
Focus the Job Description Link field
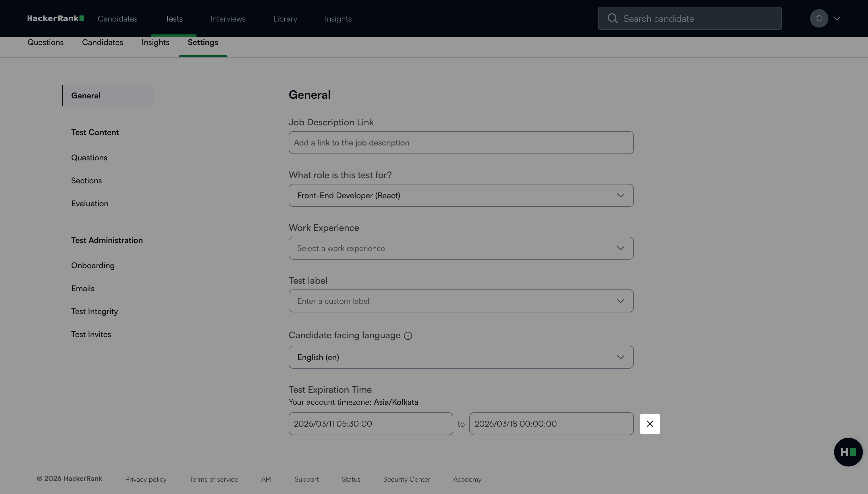tap(460, 143)
